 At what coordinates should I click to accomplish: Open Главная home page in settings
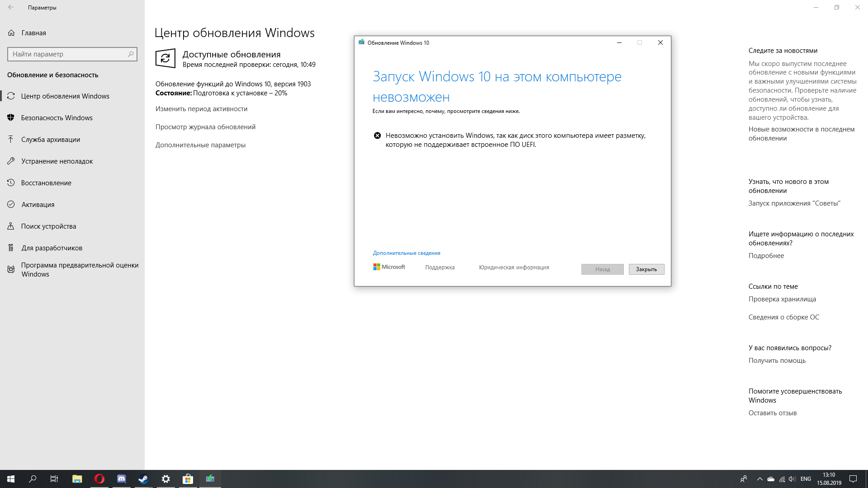(72, 33)
